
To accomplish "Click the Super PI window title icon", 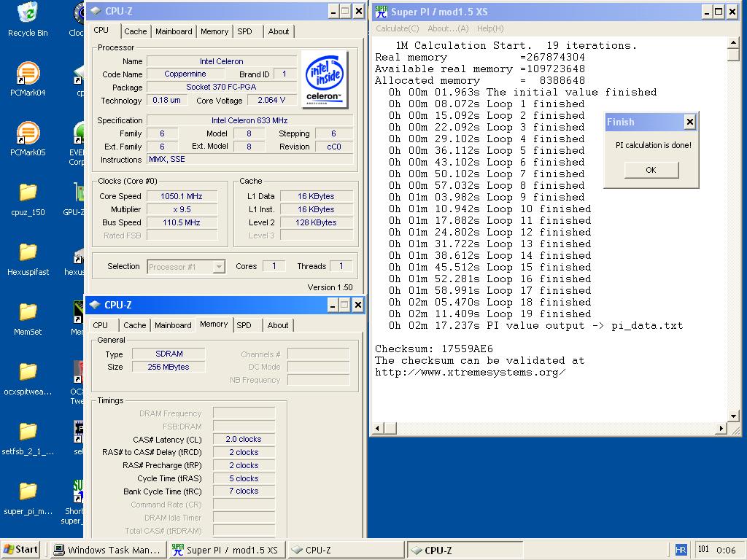I will [x=381, y=12].
